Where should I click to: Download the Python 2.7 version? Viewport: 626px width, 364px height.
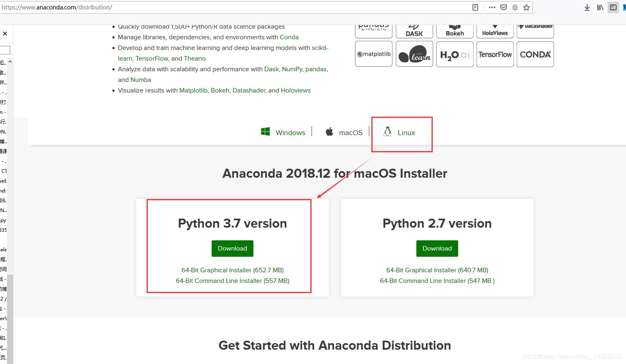coord(437,249)
